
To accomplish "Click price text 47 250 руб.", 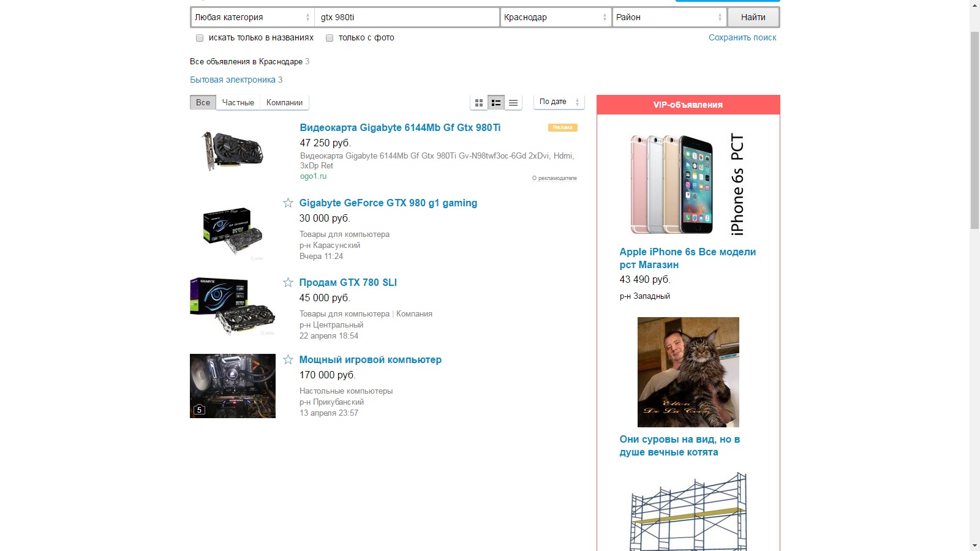I will (x=325, y=143).
